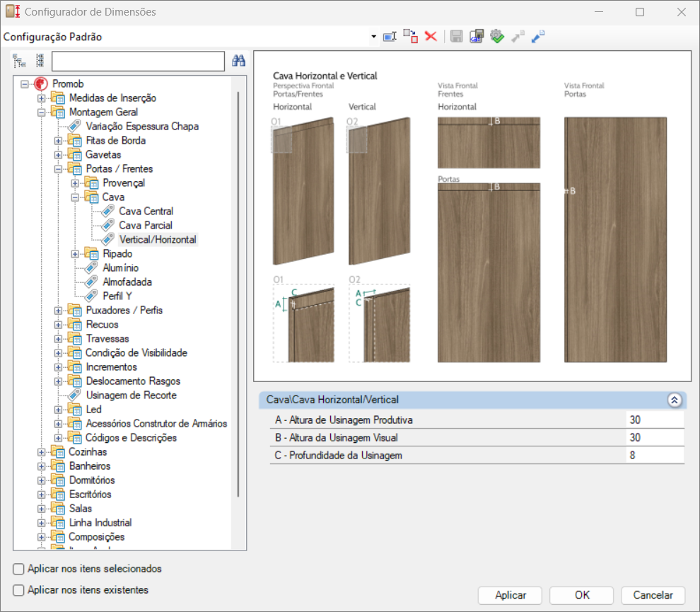Image resolution: width=700 pixels, height=612 pixels.
Task: Click the Vista Frontal Portas tall panel image
Action: click(x=615, y=239)
